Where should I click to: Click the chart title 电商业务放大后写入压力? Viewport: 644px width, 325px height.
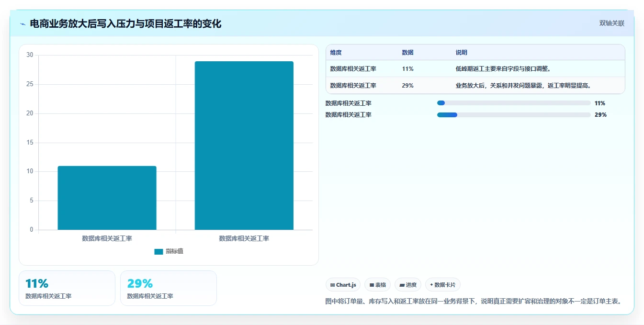[125, 23]
